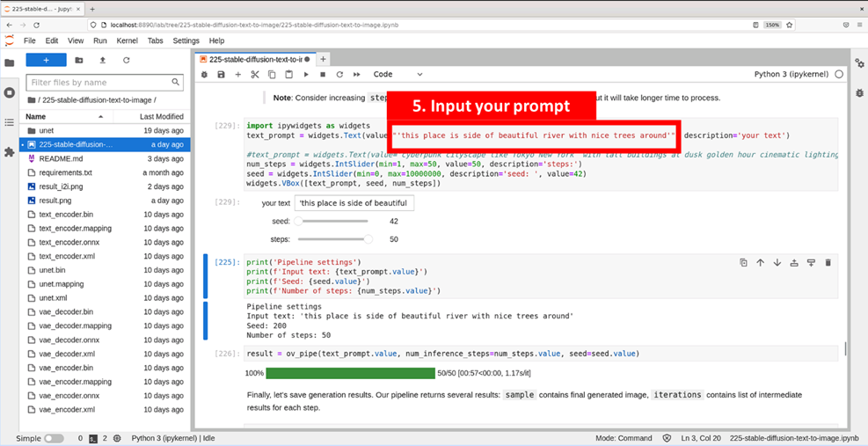Restart kernel and run all cells

[357, 74]
